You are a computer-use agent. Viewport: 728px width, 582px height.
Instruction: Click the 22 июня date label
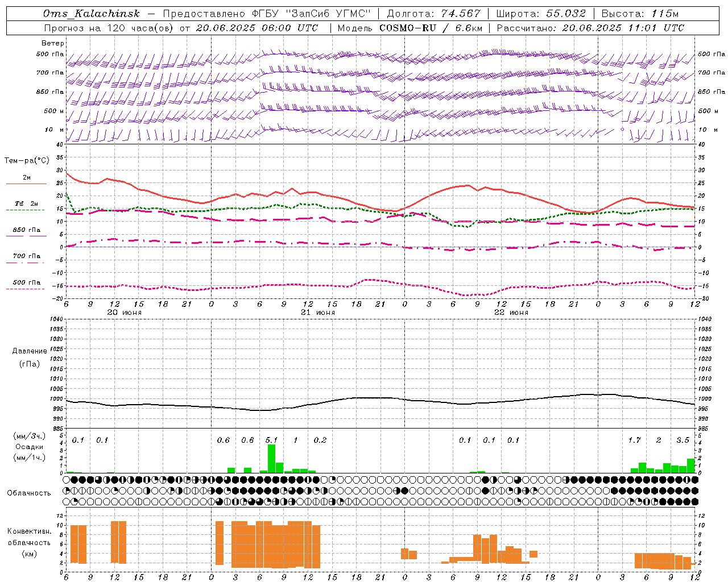tap(511, 313)
